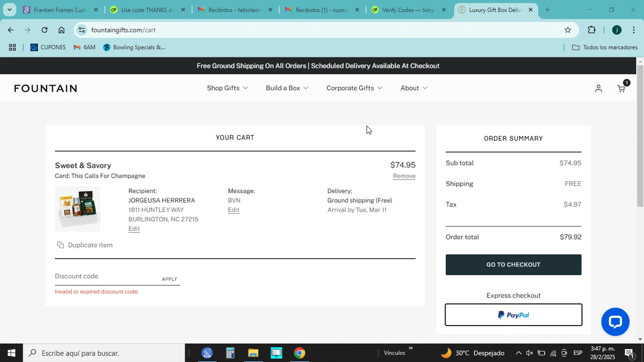
Task: Expand the Corporate Gifts menu
Action: 354,88
